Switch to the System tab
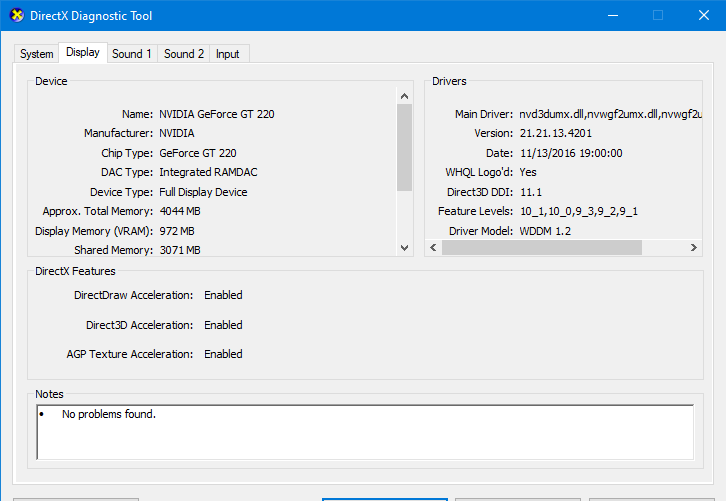This screenshot has height=501, width=726. (x=37, y=54)
